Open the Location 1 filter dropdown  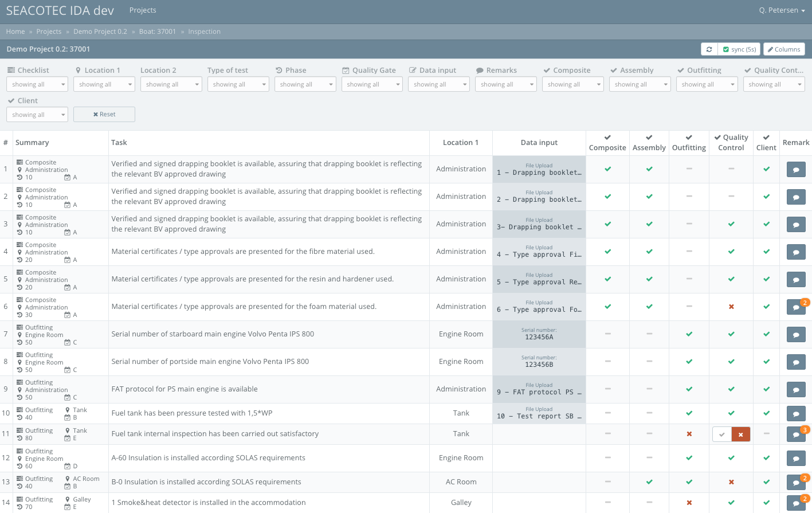(104, 84)
